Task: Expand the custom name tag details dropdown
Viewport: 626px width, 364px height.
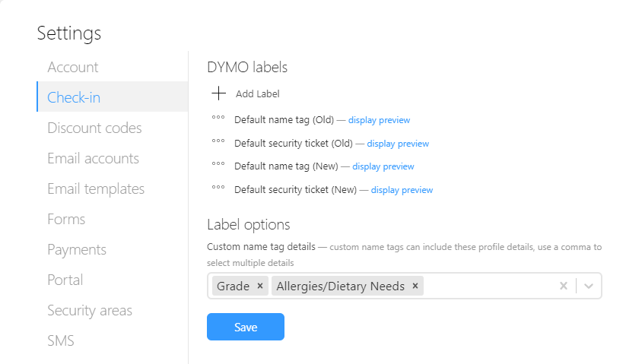Action: coord(589,286)
